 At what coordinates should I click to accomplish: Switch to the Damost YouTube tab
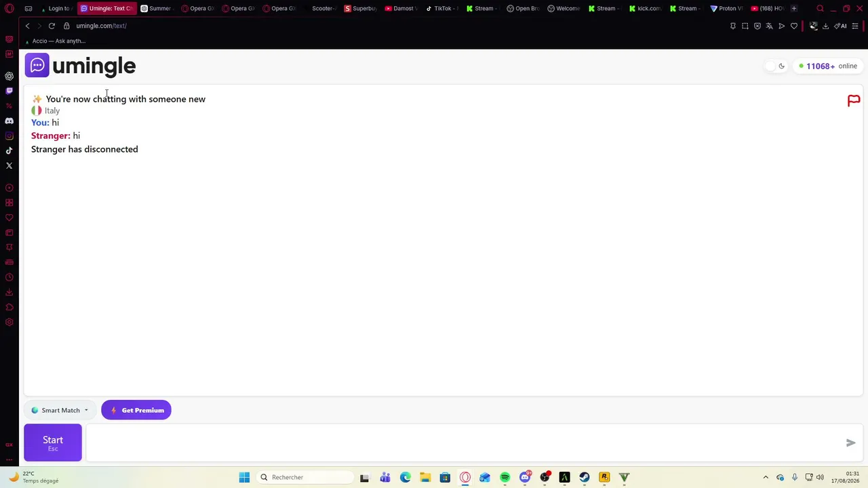401,8
